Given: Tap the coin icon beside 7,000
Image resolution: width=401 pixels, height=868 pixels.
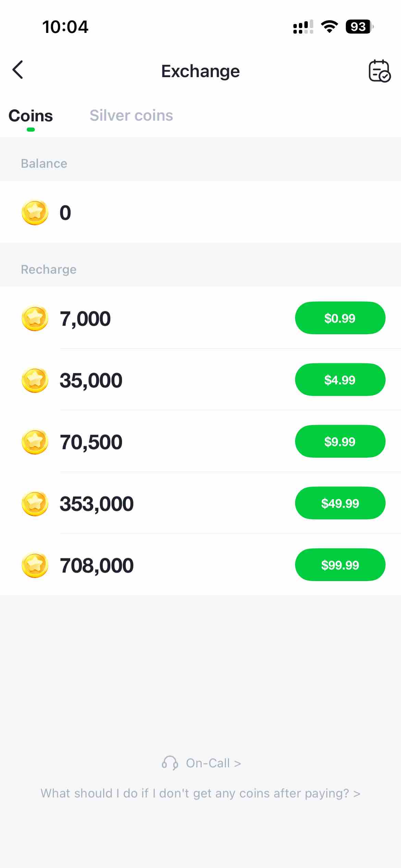Looking at the screenshot, I should click(35, 318).
